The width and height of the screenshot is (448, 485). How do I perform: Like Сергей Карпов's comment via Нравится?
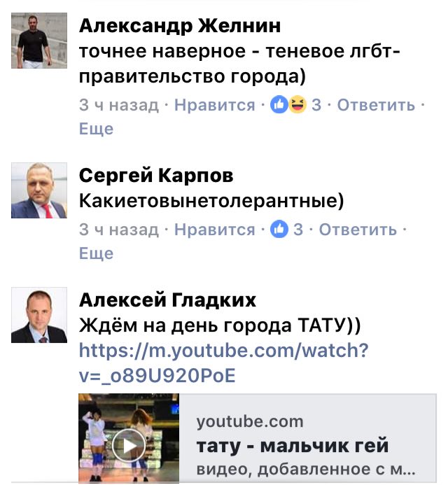pyautogui.click(x=215, y=230)
